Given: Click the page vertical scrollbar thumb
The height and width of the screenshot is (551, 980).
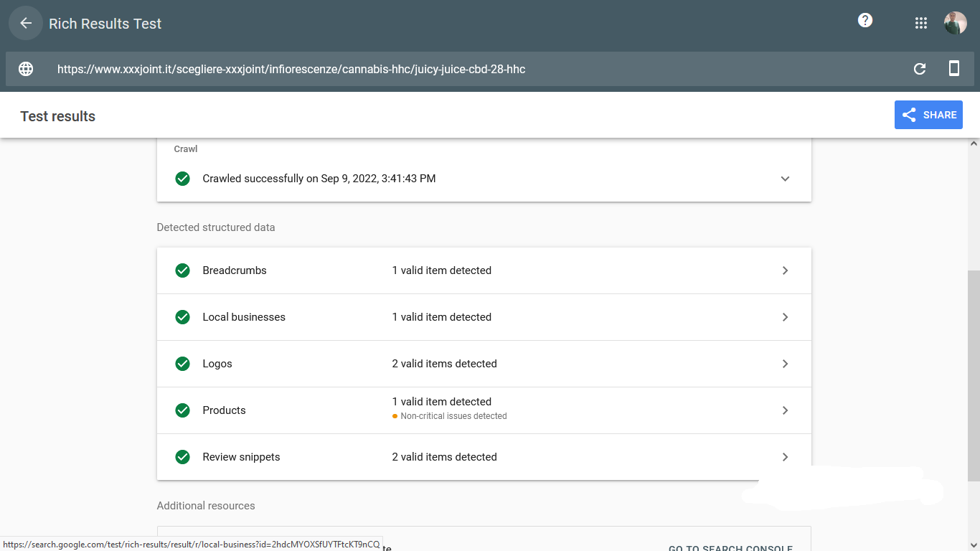Looking at the screenshot, I should click(x=974, y=376).
